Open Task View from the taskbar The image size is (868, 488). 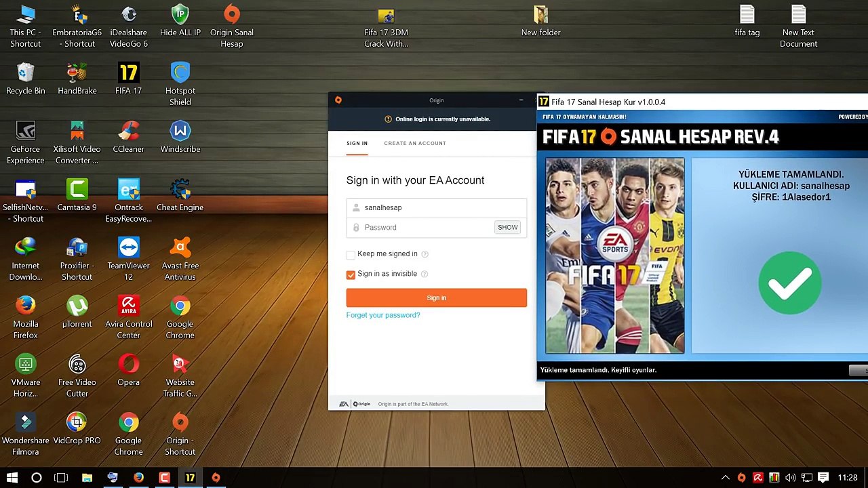pos(61,478)
